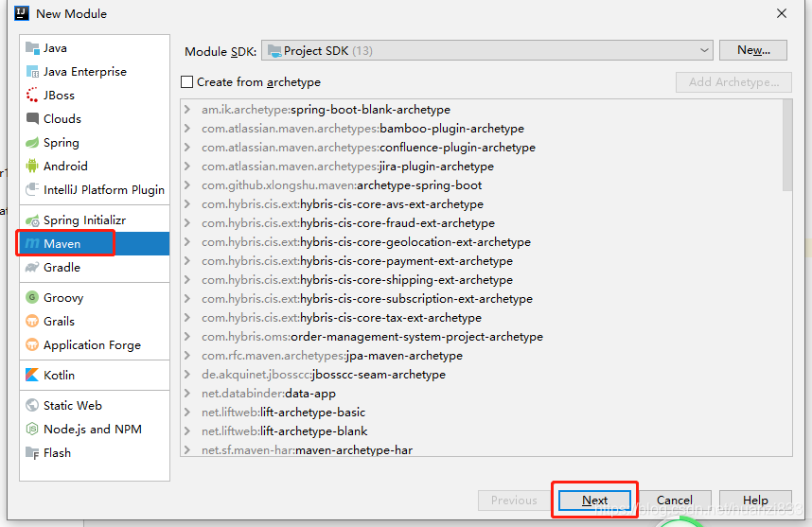Expand jbosscc-seam-archetype node
The image size is (812, 527).
click(187, 375)
